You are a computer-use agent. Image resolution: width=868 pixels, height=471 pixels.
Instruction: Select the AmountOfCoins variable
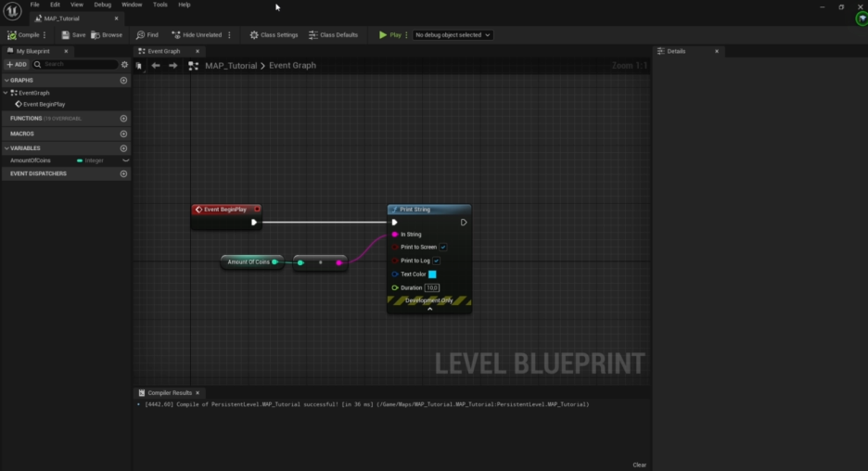pyautogui.click(x=31, y=160)
